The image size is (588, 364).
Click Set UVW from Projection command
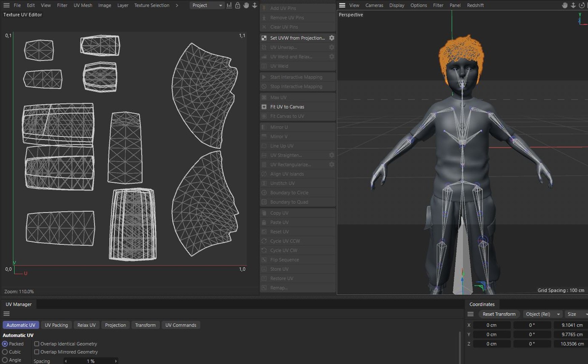click(x=298, y=38)
